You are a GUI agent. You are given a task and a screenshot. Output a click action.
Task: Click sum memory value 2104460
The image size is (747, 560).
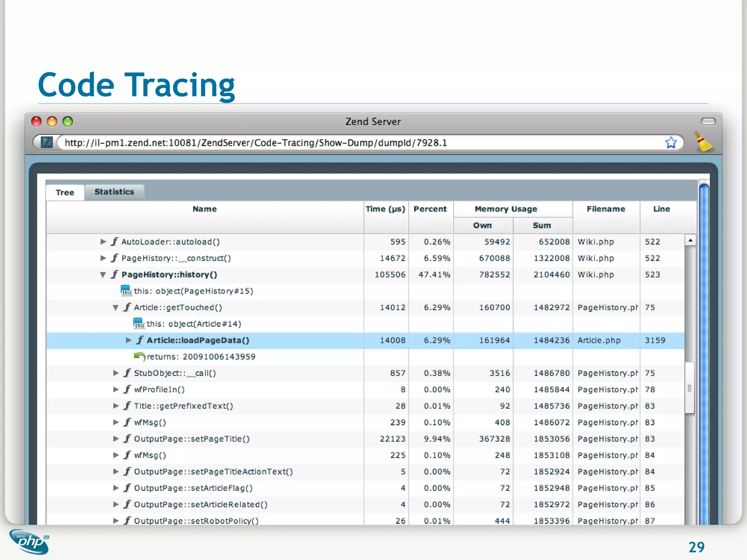(551, 275)
